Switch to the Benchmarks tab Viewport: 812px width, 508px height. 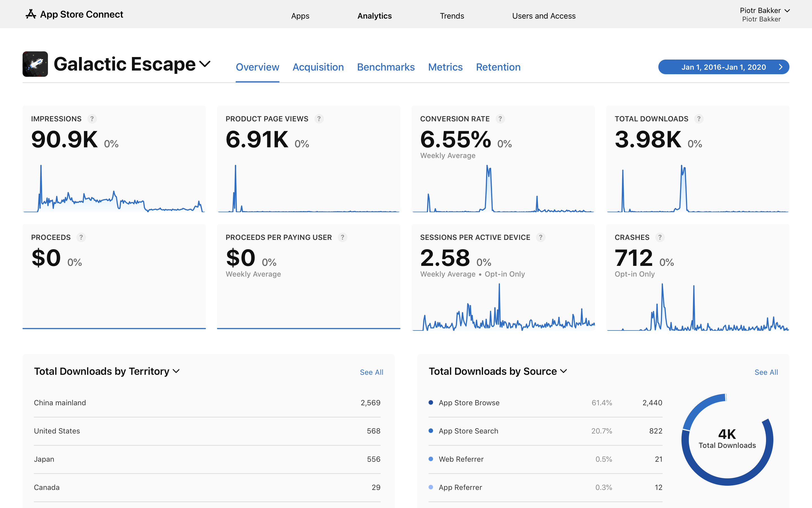click(x=386, y=67)
